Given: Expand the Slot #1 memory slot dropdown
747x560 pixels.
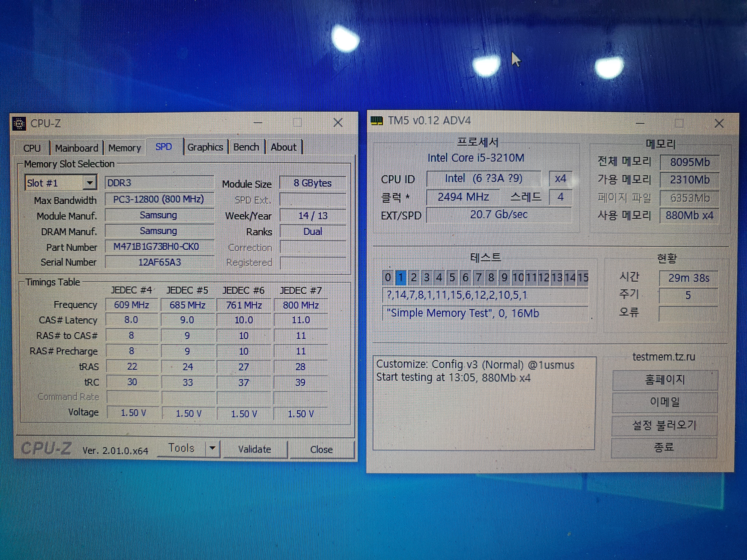Looking at the screenshot, I should pos(90,183).
